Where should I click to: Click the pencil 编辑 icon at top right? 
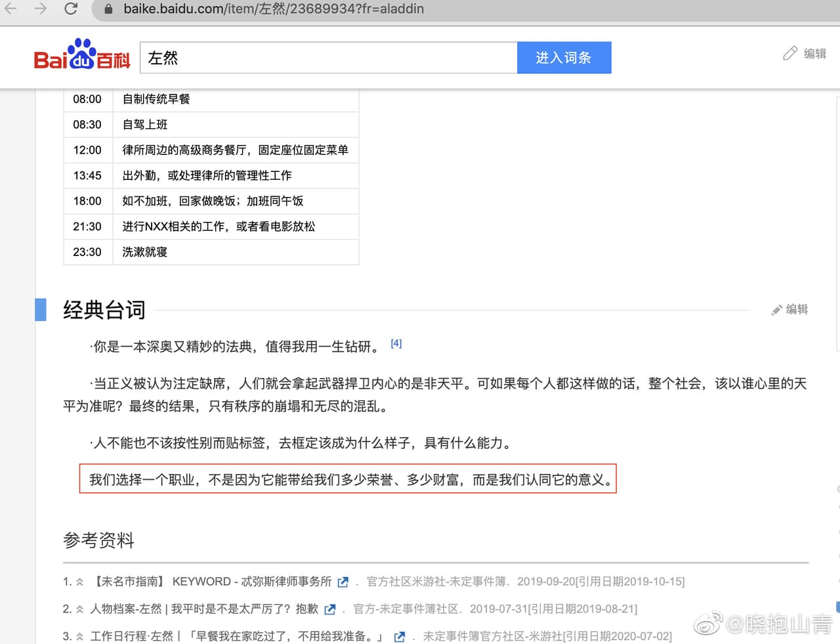[805, 53]
